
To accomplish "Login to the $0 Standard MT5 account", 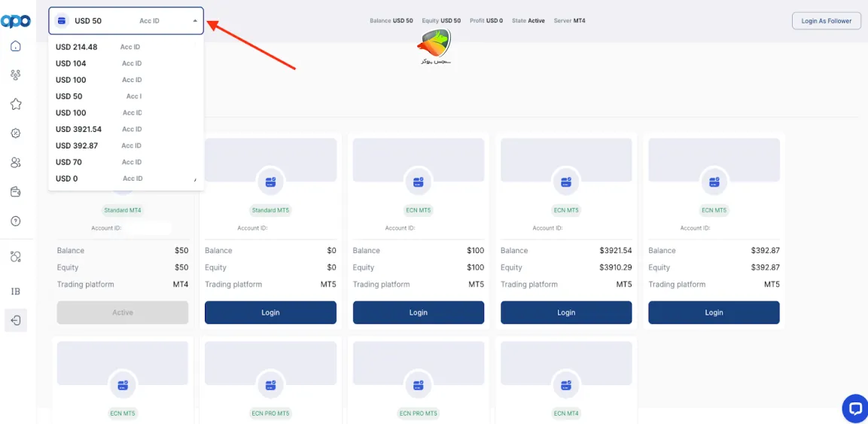I will (x=270, y=313).
